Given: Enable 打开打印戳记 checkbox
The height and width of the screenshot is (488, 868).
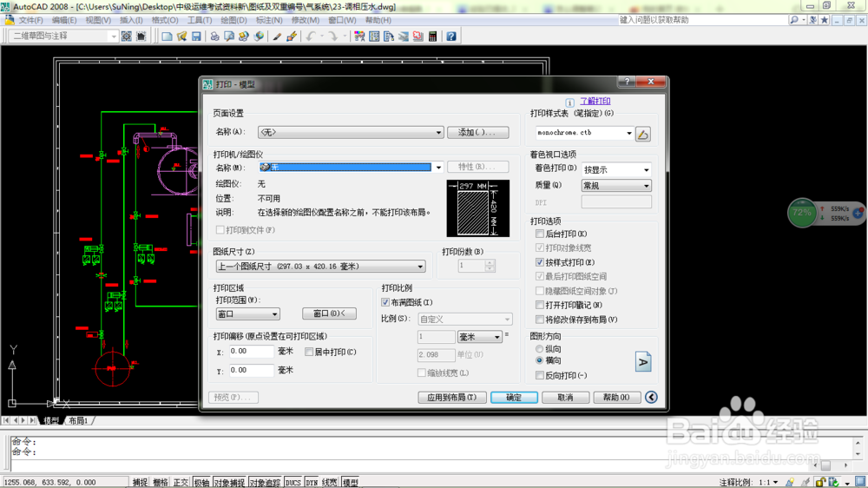Looking at the screenshot, I should (x=540, y=305).
